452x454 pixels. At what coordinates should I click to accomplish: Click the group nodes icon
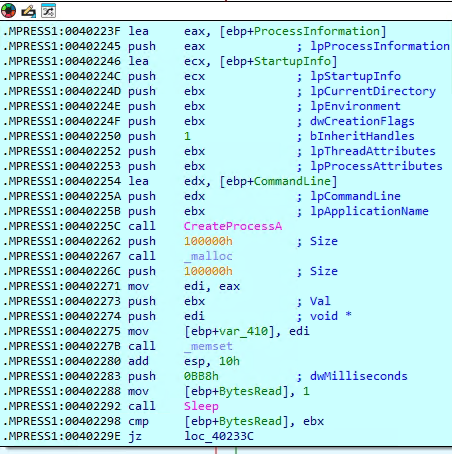coord(48,11)
